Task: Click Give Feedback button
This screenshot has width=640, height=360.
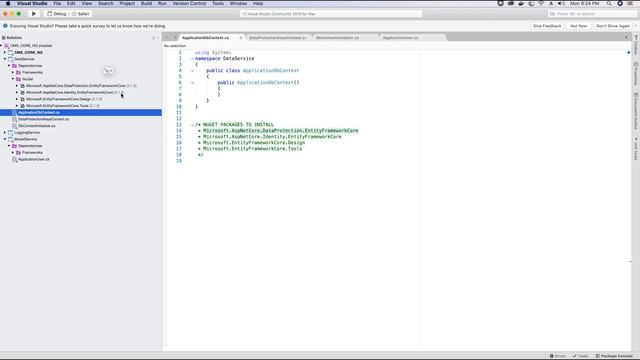Action: (547, 26)
